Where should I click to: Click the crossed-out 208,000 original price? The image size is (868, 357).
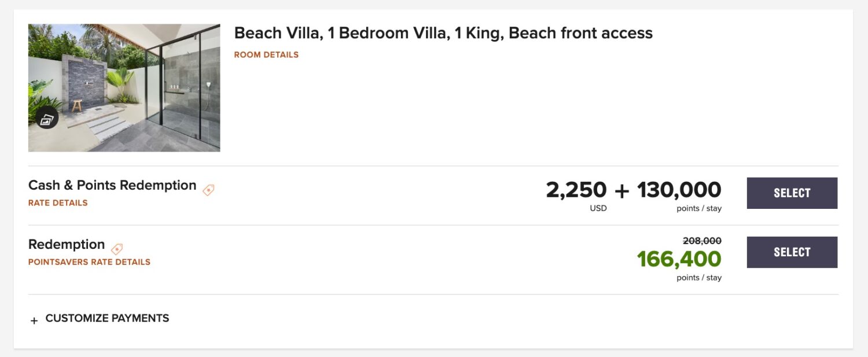pos(702,241)
